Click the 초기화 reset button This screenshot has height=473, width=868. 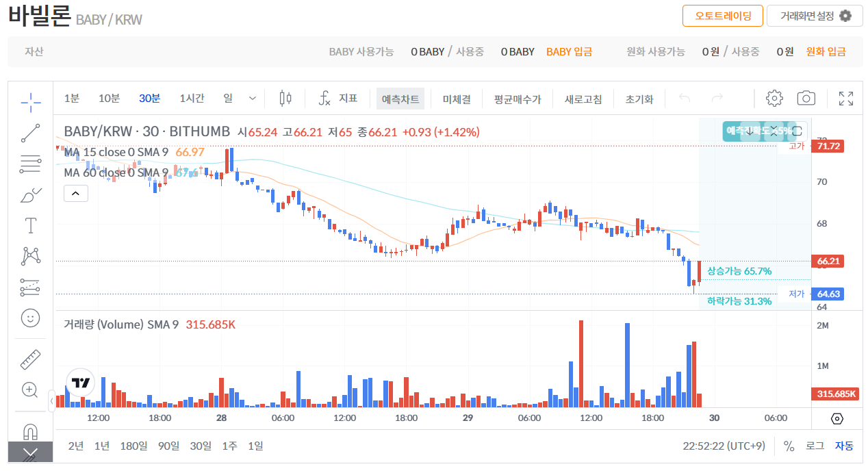coord(639,99)
